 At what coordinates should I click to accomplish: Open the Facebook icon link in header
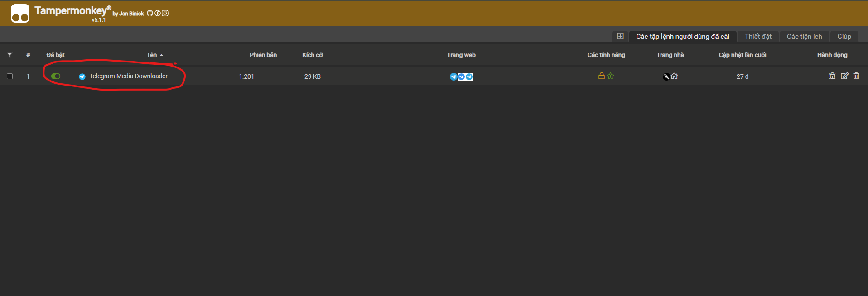158,13
